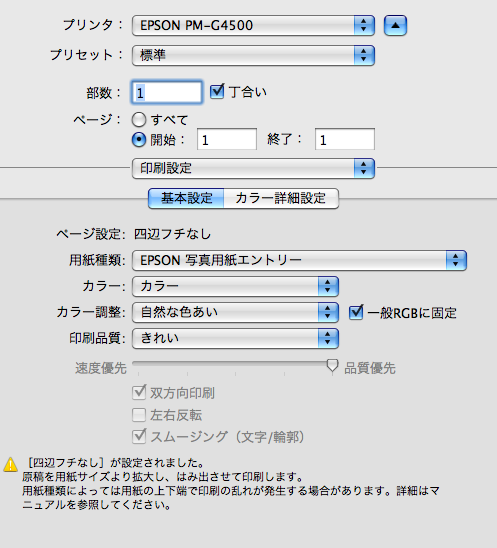Open the 印刷品質 きれい dropdown
This screenshot has width=497, height=548.
[235, 338]
